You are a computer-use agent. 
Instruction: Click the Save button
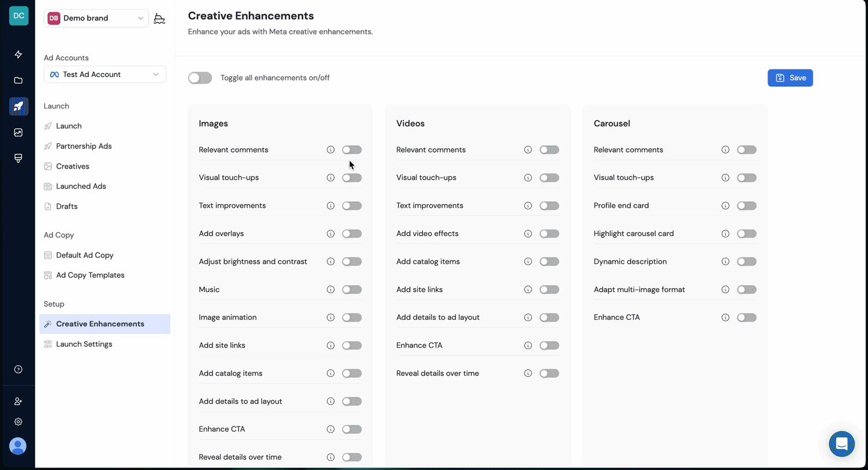click(790, 78)
